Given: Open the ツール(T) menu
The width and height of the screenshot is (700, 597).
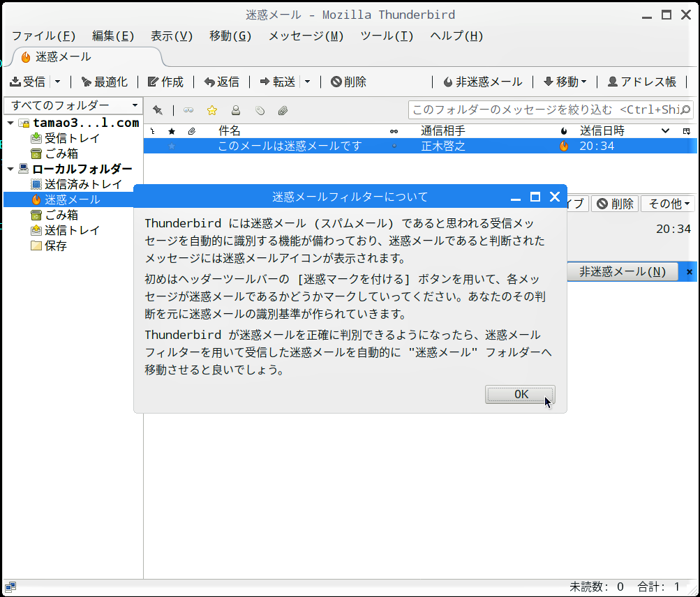Looking at the screenshot, I should (x=387, y=36).
